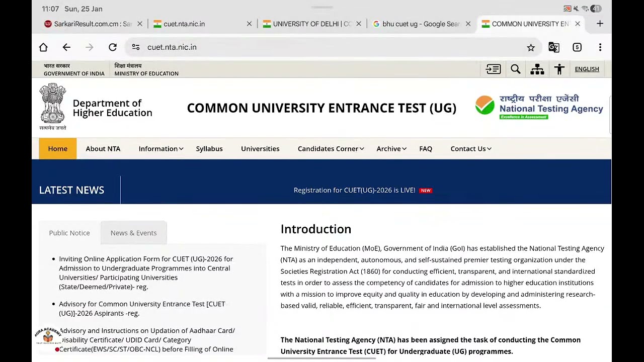644x362 pixels.
Task: Select the Public Notice tab
Action: [x=69, y=233]
